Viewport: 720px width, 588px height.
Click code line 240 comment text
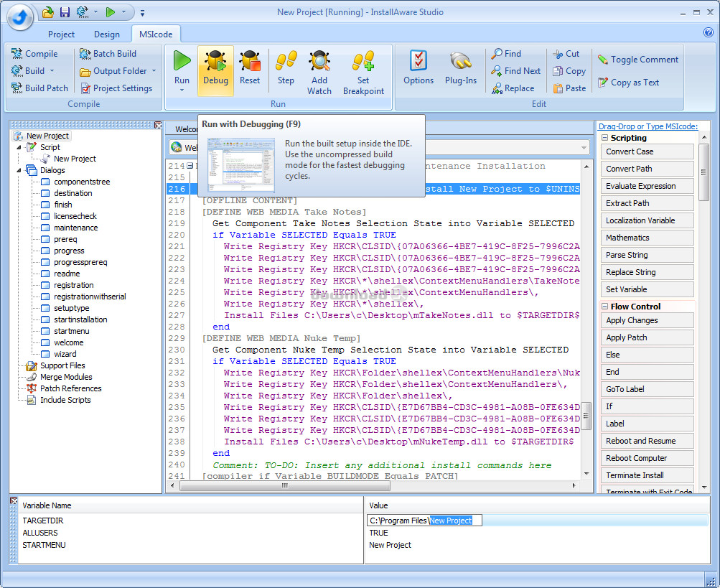pos(382,465)
